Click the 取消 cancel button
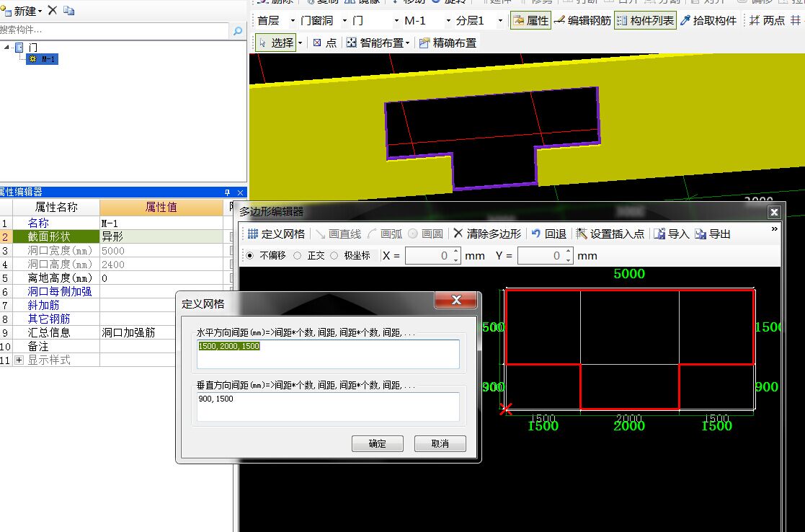This screenshot has width=805, height=532. coord(440,443)
